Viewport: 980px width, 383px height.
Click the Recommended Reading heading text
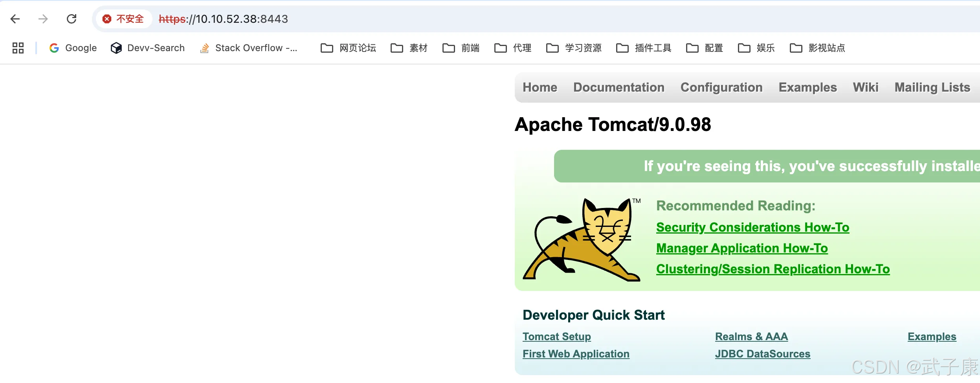tap(736, 206)
